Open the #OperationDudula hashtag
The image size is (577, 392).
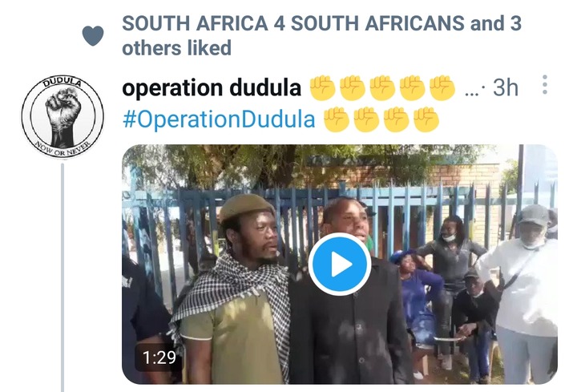point(219,119)
